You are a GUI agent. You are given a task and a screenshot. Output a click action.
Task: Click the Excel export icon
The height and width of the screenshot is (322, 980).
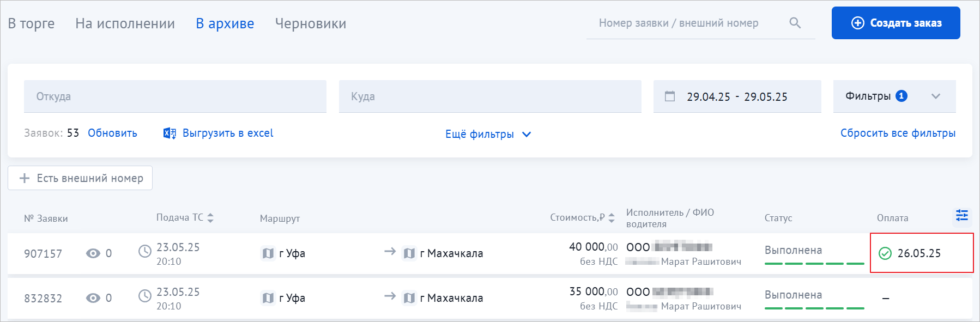170,133
